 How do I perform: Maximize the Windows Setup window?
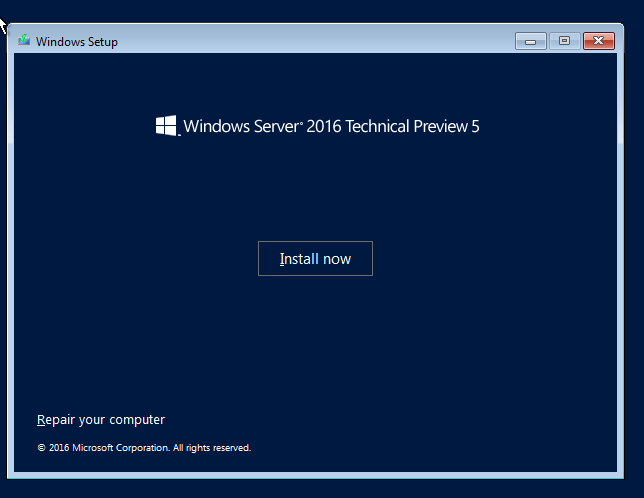click(565, 41)
